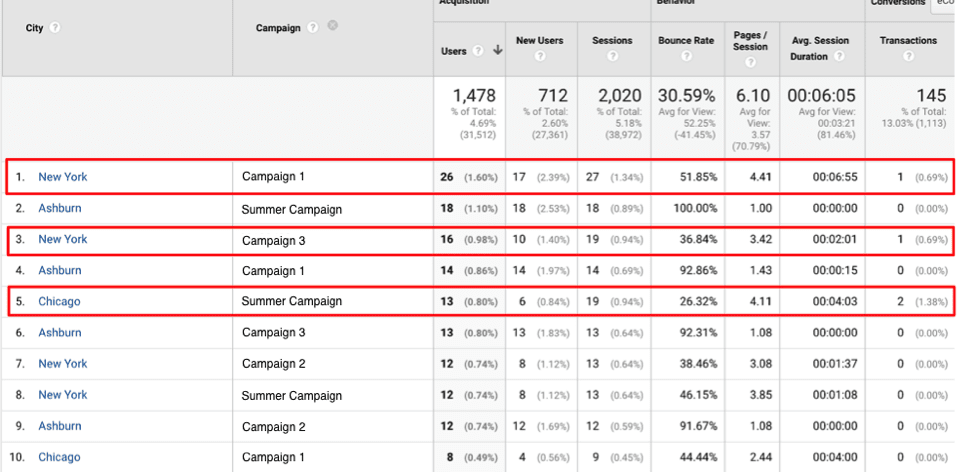This screenshot has width=974, height=472.
Task: Select Campaign 2 cell in row 7
Action: coord(273,364)
